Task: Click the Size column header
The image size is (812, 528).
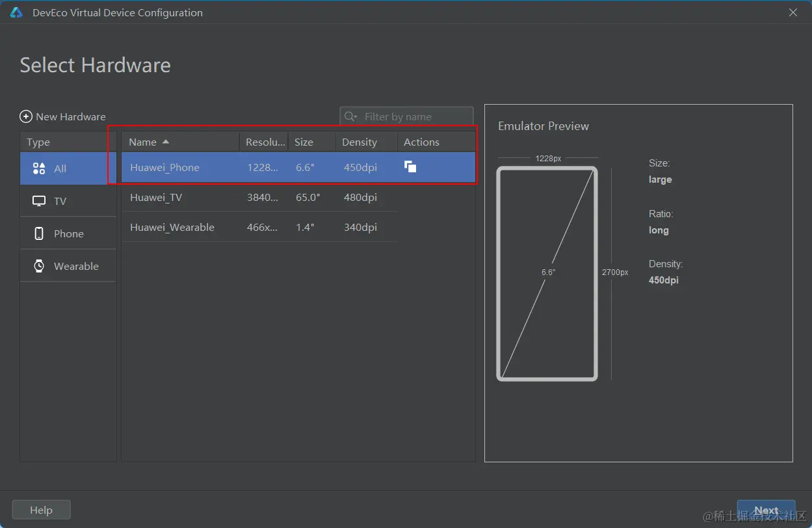Action: point(312,142)
